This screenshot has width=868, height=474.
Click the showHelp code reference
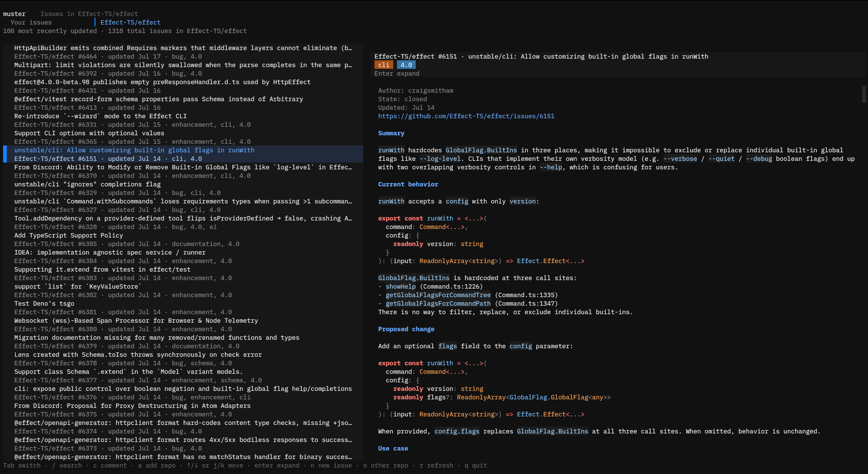[x=400, y=287]
